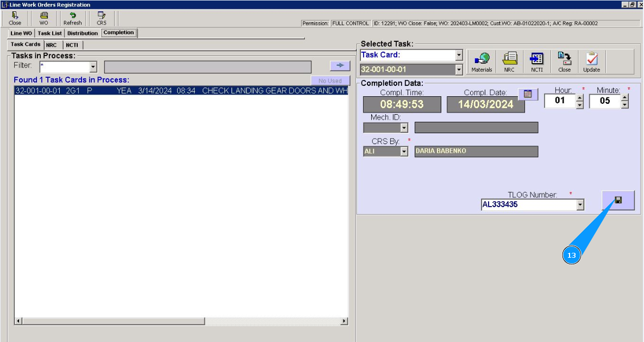
Task: Click the NRC icon in Selected Task
Action: (x=509, y=62)
